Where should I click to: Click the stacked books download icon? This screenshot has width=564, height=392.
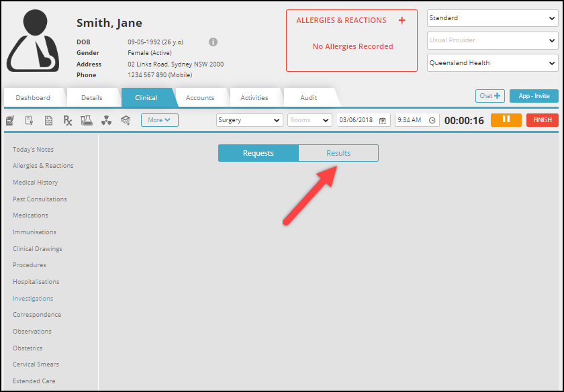pyautogui.click(x=126, y=120)
